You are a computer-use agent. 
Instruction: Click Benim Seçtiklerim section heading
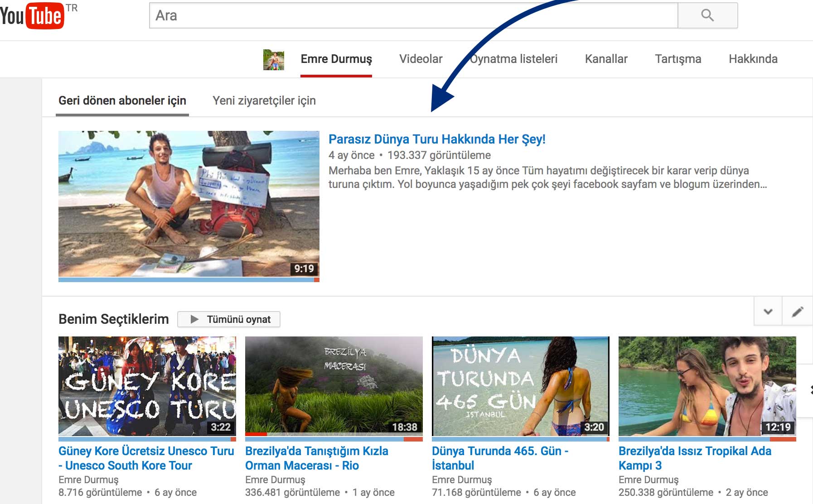(x=113, y=319)
